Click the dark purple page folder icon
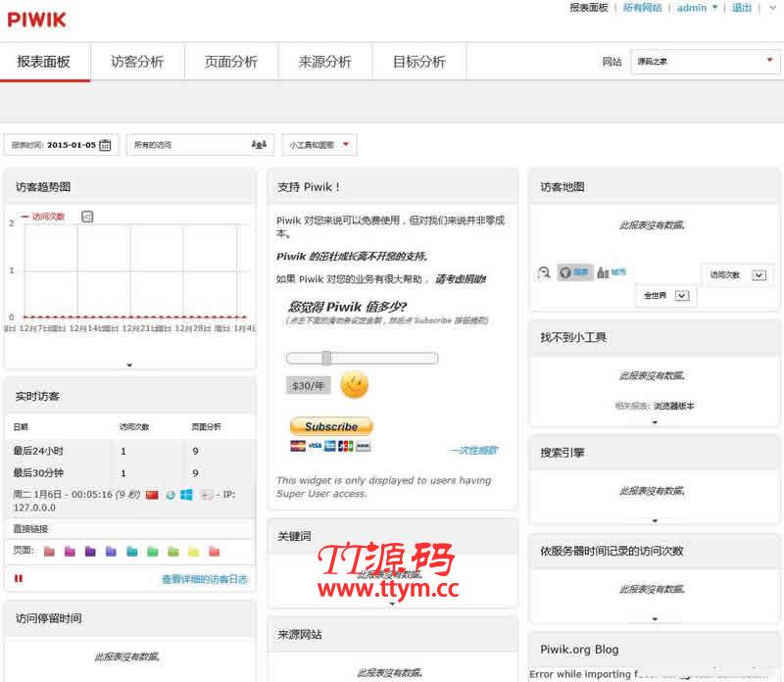 point(90,552)
